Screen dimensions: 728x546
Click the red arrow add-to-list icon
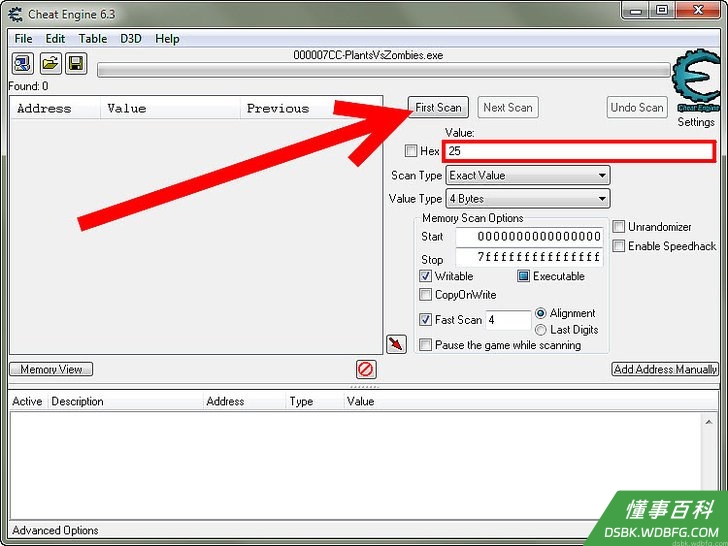point(396,344)
